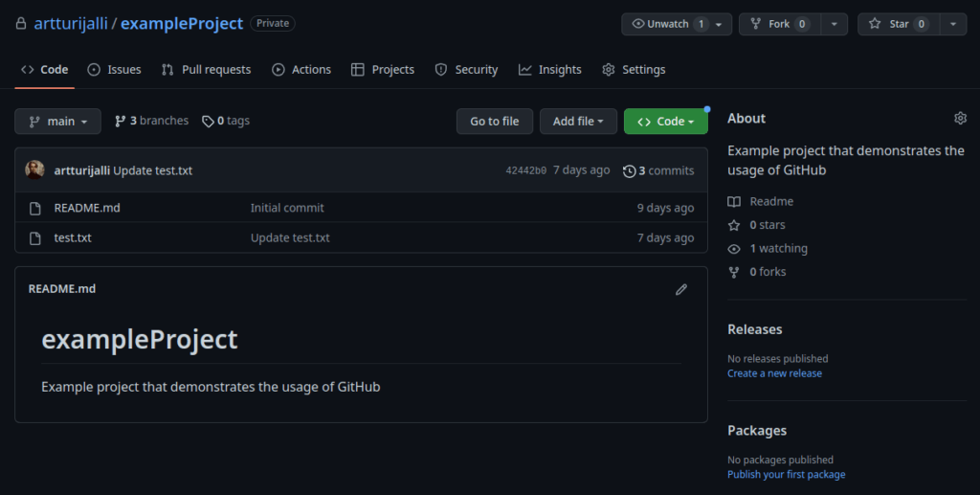This screenshot has width=980, height=495.
Task: View the 3 commits history
Action: [658, 170]
